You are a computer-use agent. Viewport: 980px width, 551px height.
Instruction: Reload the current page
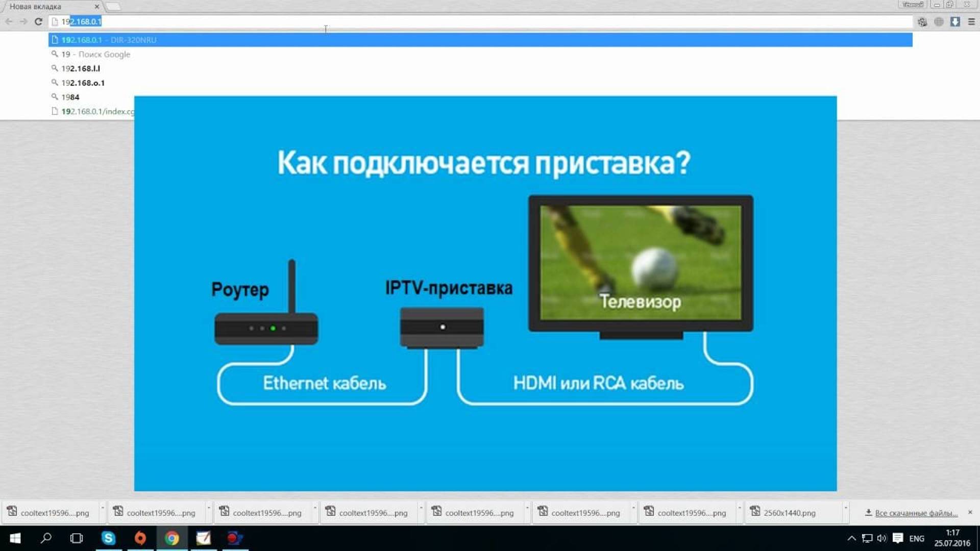pos(38,22)
